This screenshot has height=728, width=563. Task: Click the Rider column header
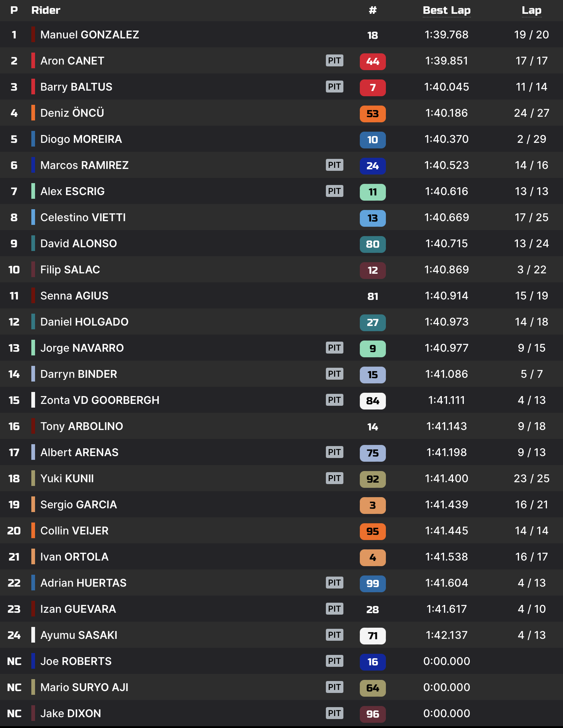point(45,10)
